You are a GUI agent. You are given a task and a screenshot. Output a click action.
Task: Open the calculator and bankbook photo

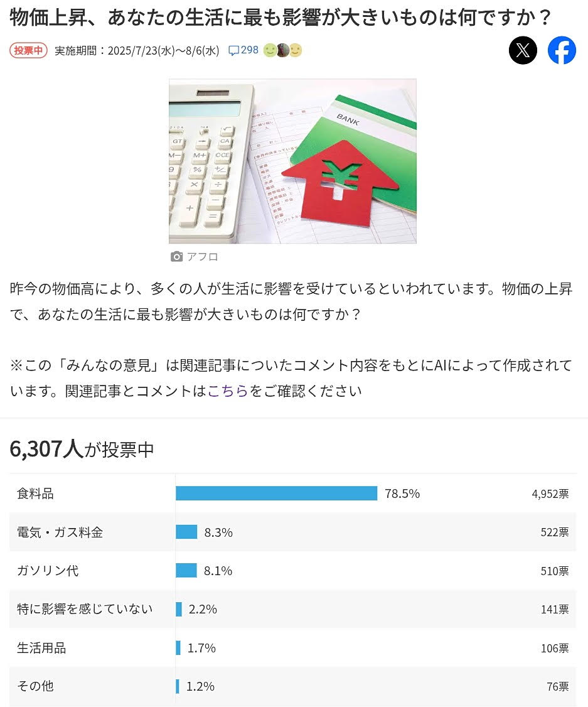tap(292, 161)
